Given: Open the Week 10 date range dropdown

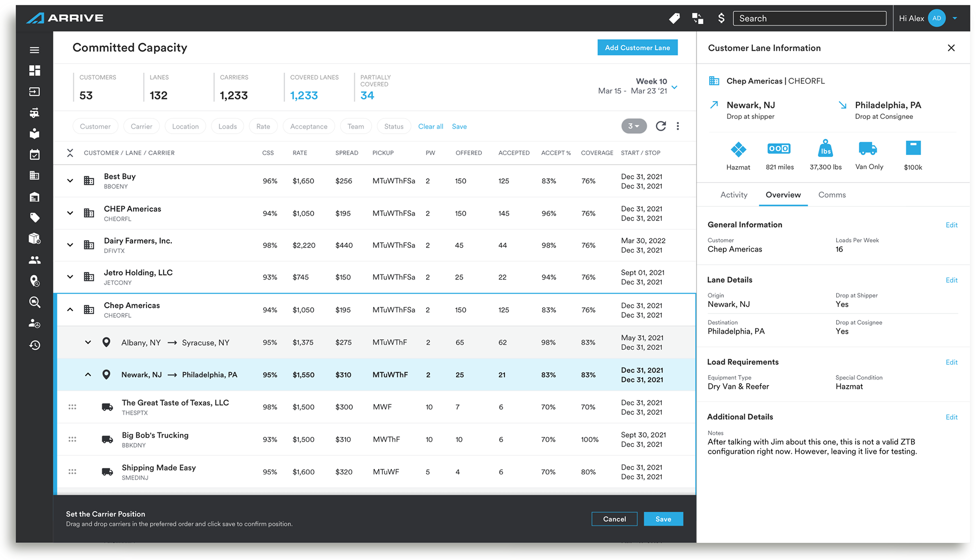Looking at the screenshot, I should pyautogui.click(x=675, y=87).
